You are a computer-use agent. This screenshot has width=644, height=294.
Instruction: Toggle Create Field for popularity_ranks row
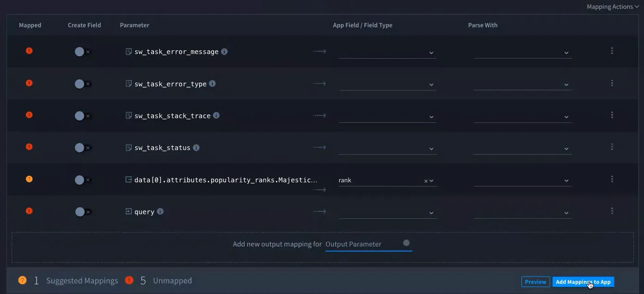click(82, 180)
